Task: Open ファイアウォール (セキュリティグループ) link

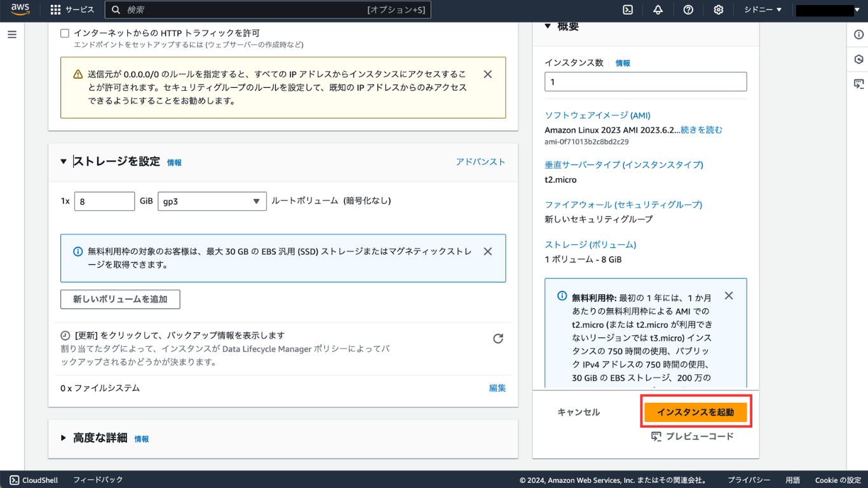Action: [x=623, y=205]
